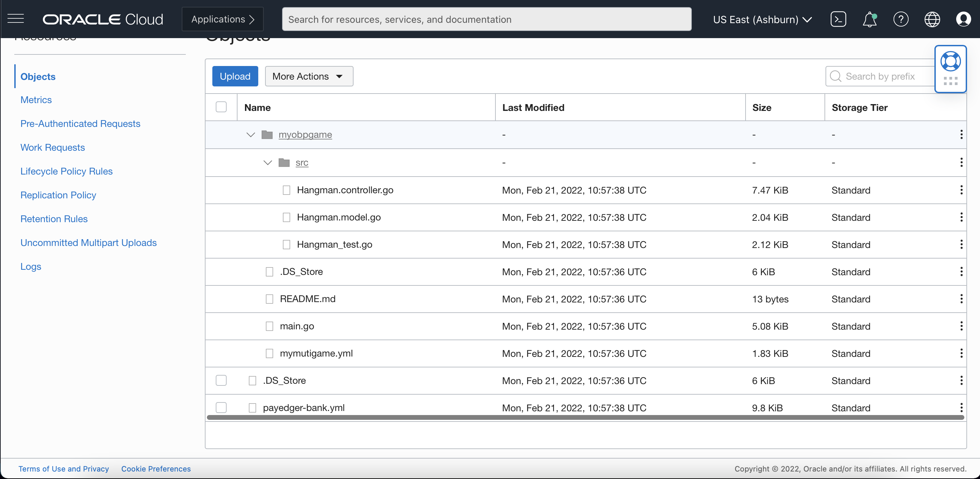Open the Terms of Use and Privacy link

click(64, 469)
